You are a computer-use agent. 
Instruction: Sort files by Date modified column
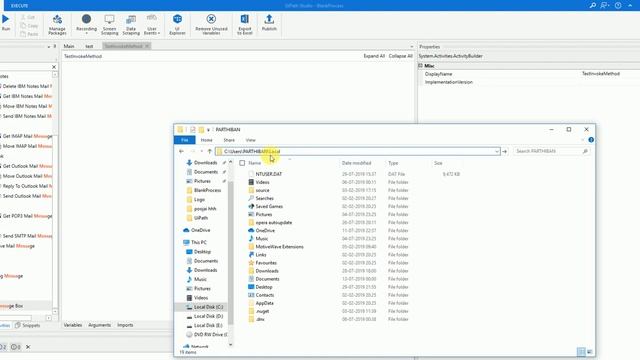tap(356, 163)
